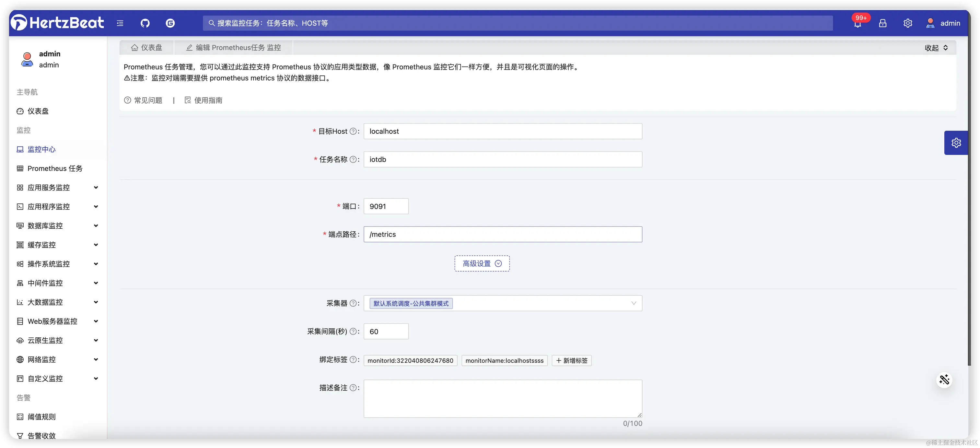Screen dimensions: 980x448
Task: Expand 网络监控 menu
Action: [x=57, y=359]
